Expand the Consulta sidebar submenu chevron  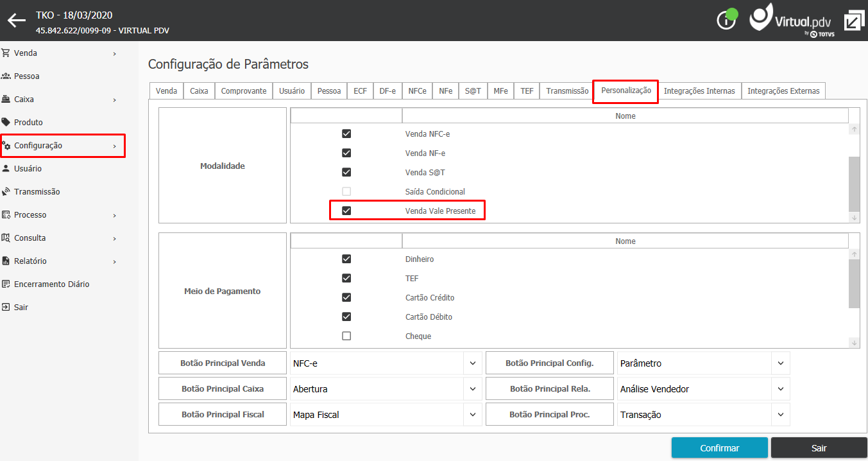pos(115,239)
